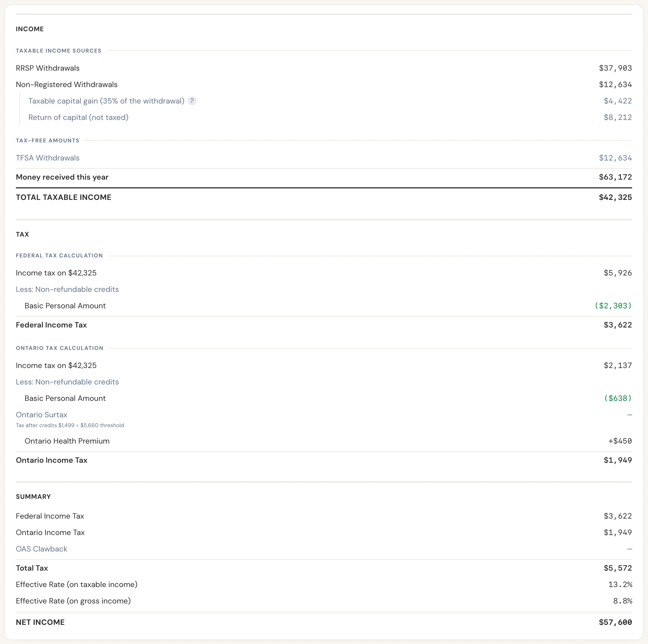
Task: Click the 8.8% effective rate value
Action: coord(622,601)
